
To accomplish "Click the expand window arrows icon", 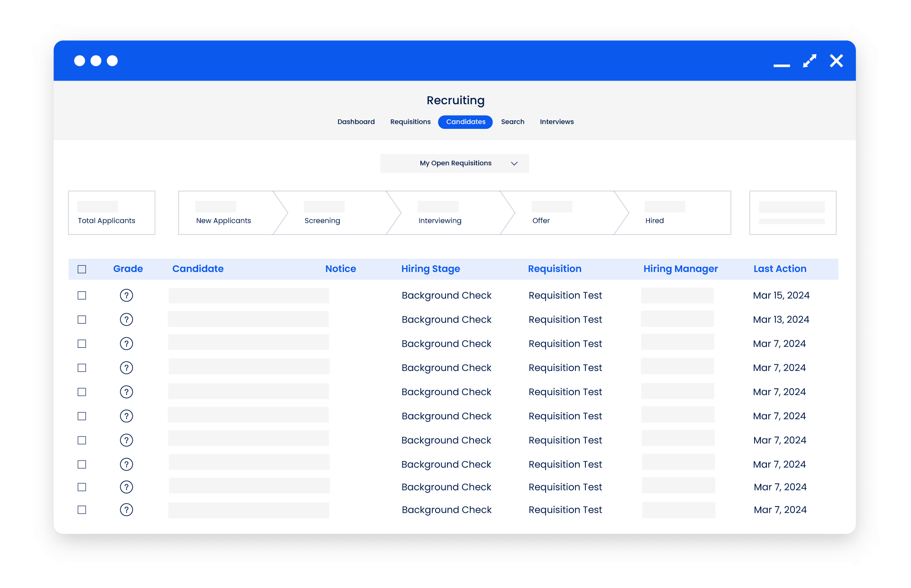I will pyautogui.click(x=810, y=61).
